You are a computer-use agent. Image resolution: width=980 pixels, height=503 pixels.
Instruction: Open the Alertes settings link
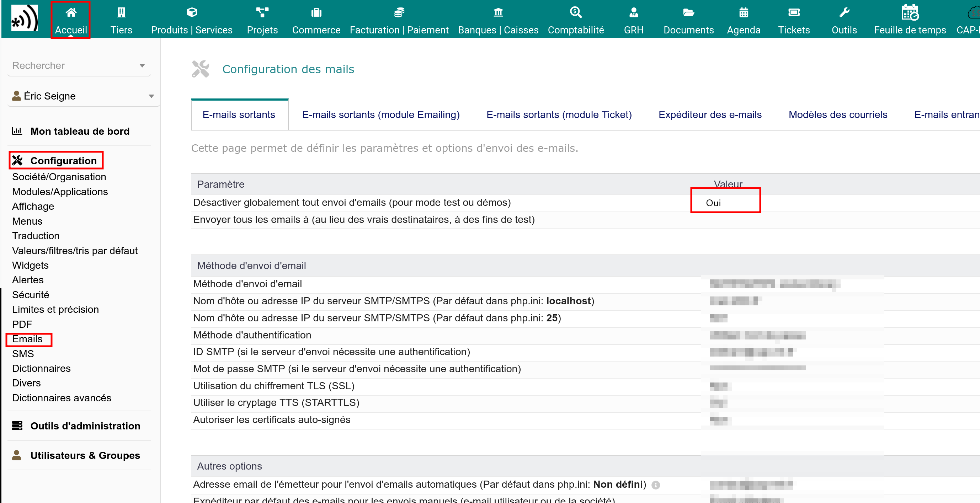pyautogui.click(x=28, y=280)
